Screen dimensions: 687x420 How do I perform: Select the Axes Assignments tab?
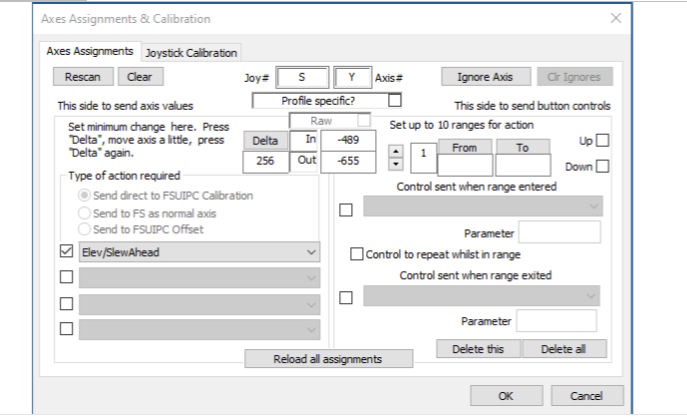tap(90, 51)
